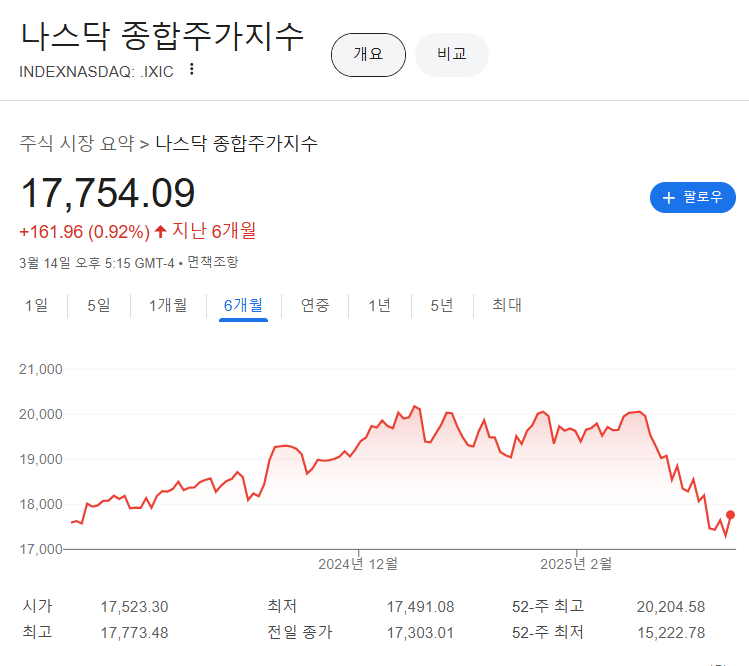
Task: Click the 전일 종가 value 17,303.01
Action: 420,633
